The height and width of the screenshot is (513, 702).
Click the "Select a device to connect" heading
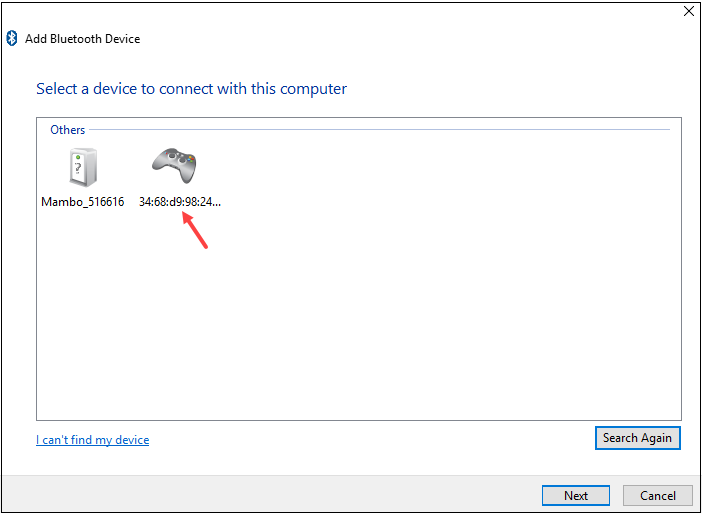(x=191, y=89)
